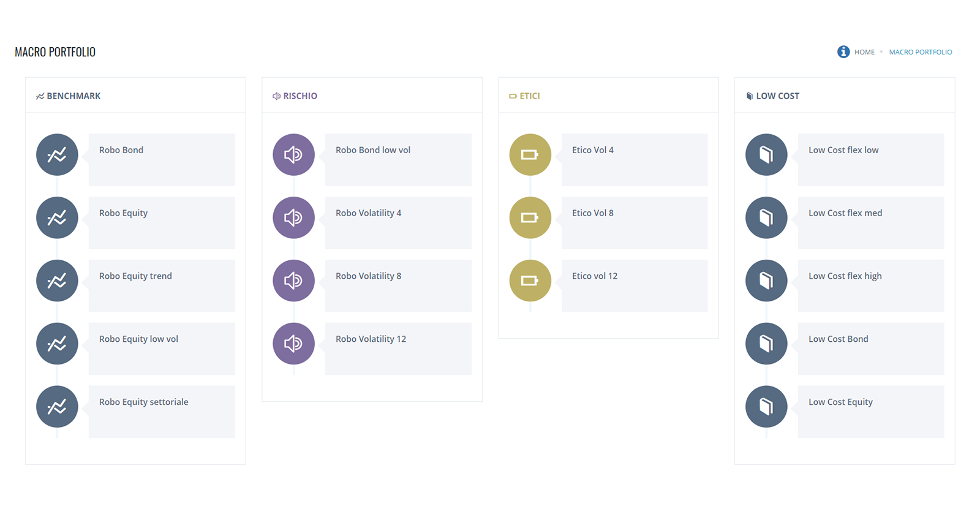Click the Macro Portfolio breadcrumb link
The width and height of the screenshot is (980, 517).
point(920,52)
